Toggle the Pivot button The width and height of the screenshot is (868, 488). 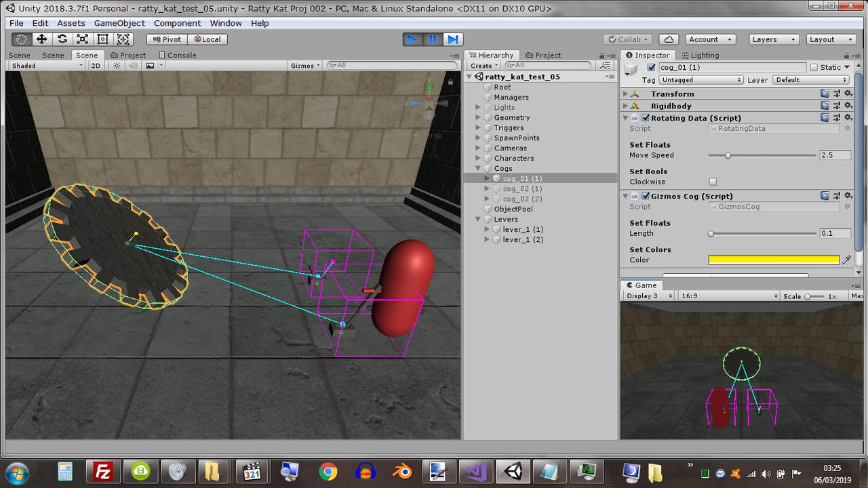[166, 39]
